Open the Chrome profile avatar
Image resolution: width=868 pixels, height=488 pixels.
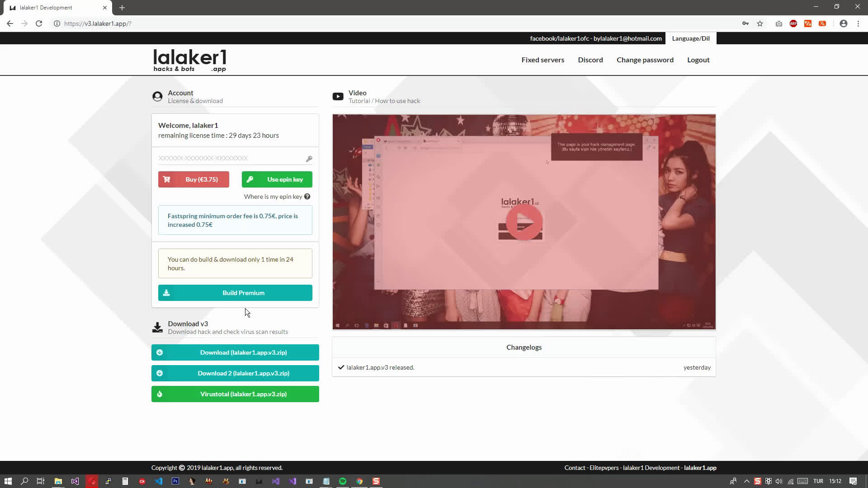pos(843,23)
